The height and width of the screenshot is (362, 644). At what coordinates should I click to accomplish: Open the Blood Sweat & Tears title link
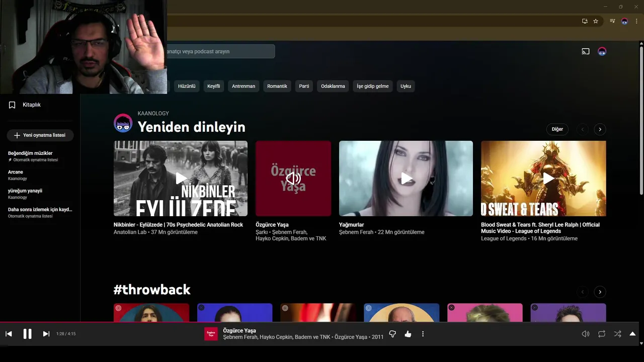pyautogui.click(x=540, y=228)
